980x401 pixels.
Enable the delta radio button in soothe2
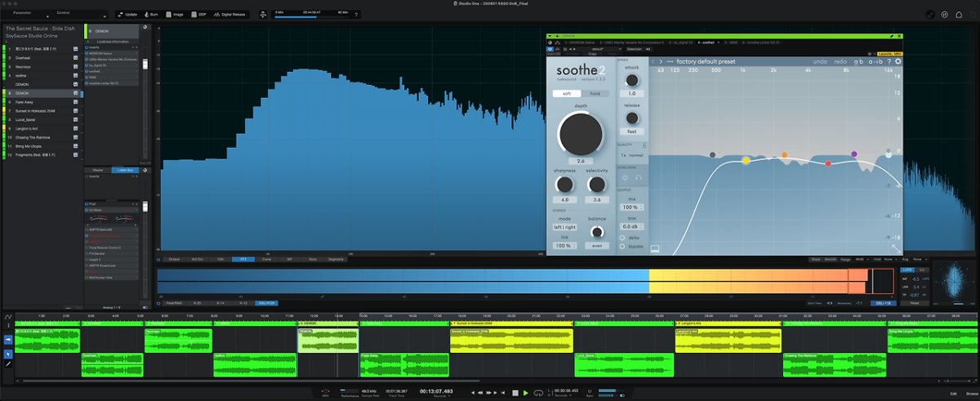pos(623,238)
